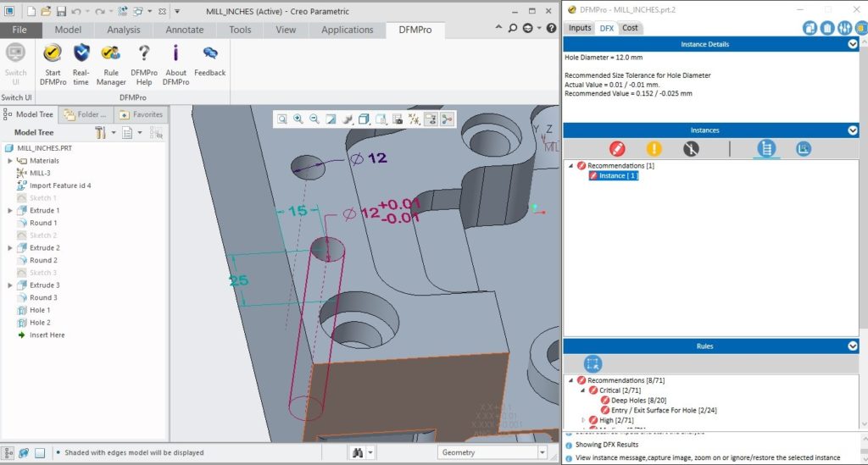Open saved orientations in graphics toolbar
The width and height of the screenshot is (868, 465).
[x=381, y=119]
